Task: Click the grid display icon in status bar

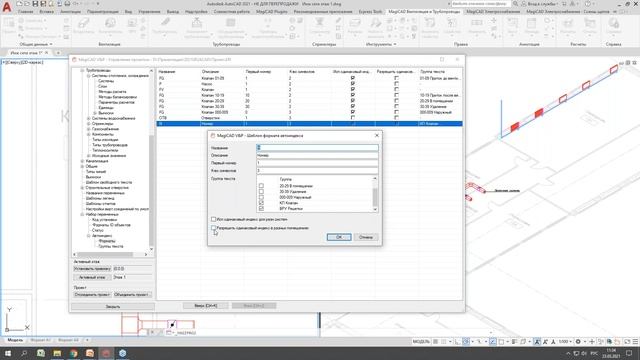Action: [436, 342]
